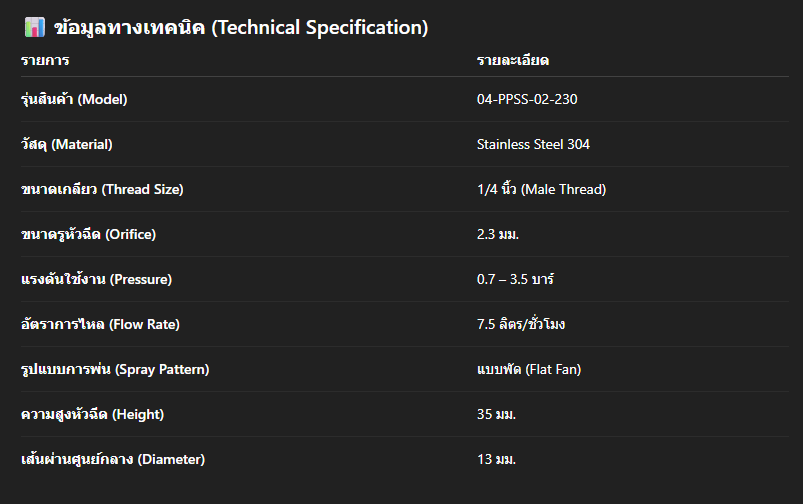Select the Orifice row label
The width and height of the screenshot is (803, 504).
point(89,234)
